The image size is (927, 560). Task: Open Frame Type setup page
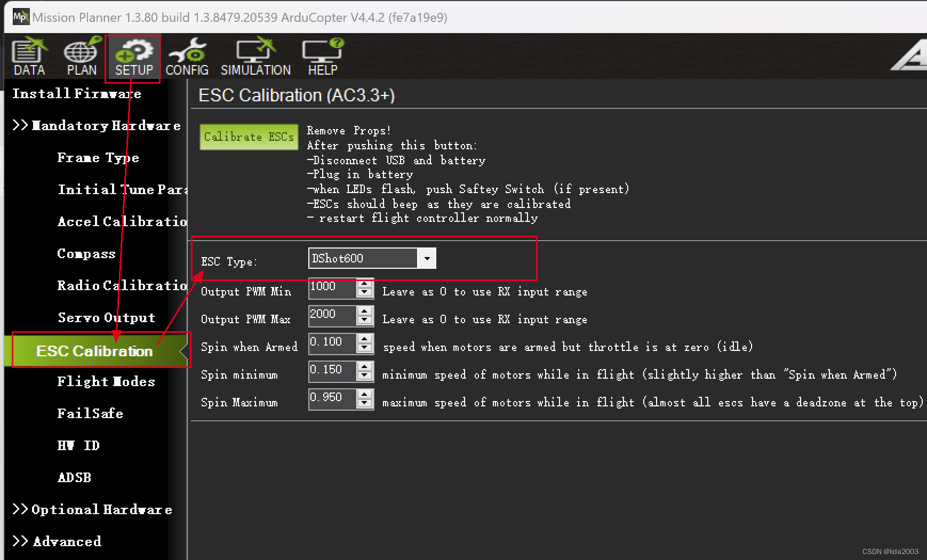98,158
